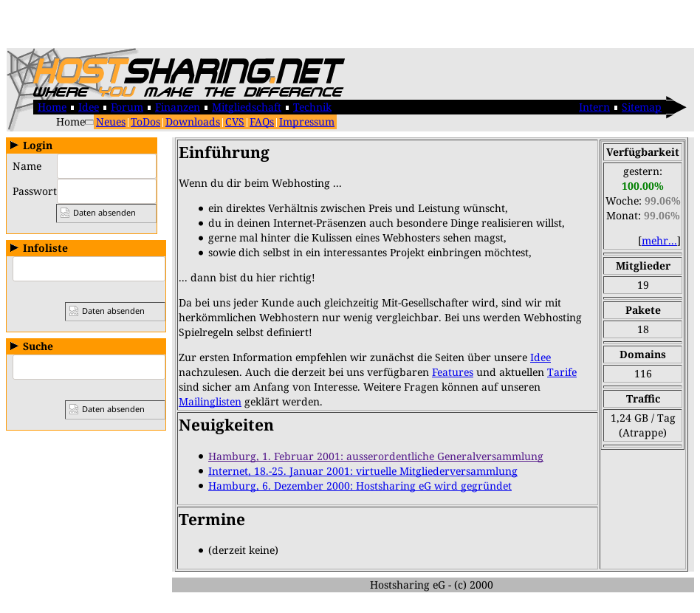This screenshot has width=700, height=613.
Task: Follow the Tarife link
Action: (x=562, y=372)
